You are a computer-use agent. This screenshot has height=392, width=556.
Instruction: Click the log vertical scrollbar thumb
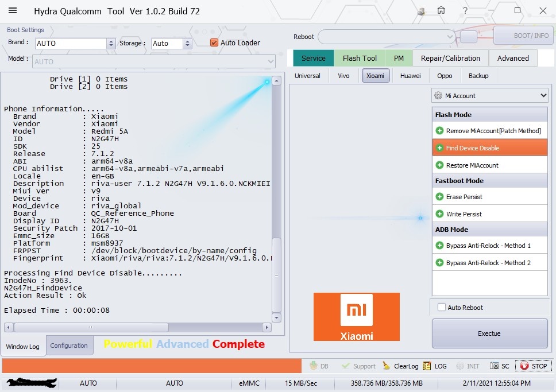click(277, 275)
